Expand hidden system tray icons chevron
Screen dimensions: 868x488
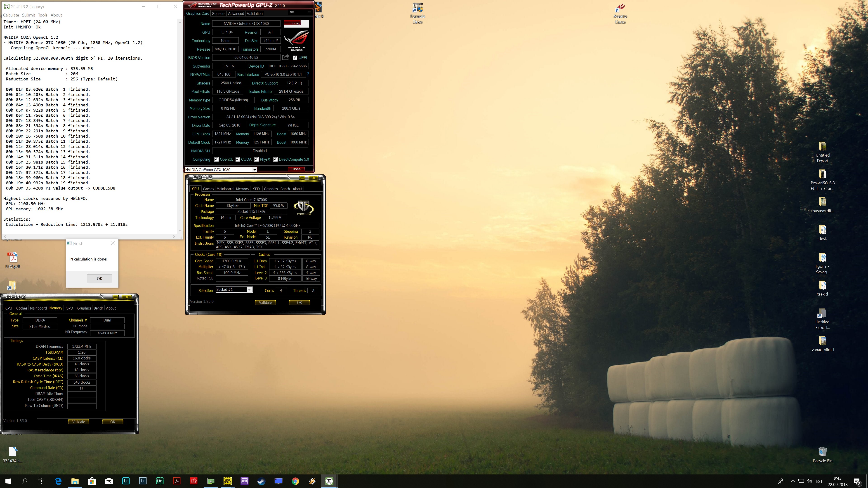coord(793,481)
